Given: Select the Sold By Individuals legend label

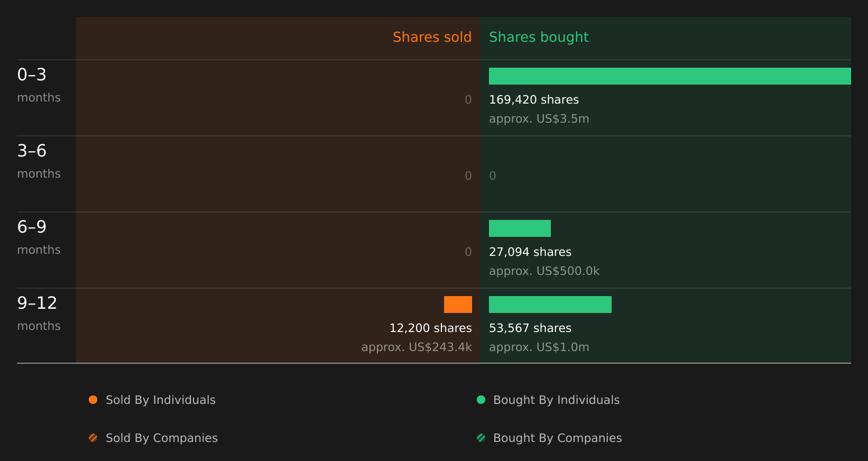Looking at the screenshot, I should point(161,400).
